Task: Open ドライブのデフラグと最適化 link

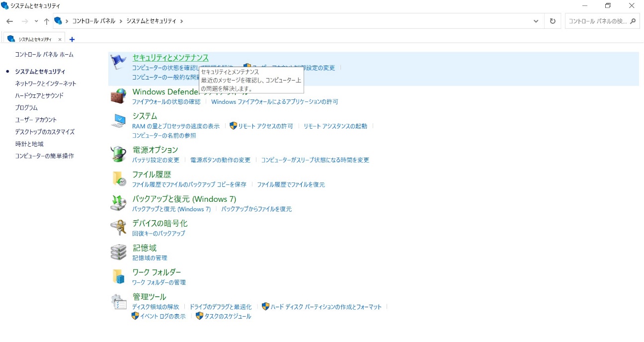Action: [221, 307]
